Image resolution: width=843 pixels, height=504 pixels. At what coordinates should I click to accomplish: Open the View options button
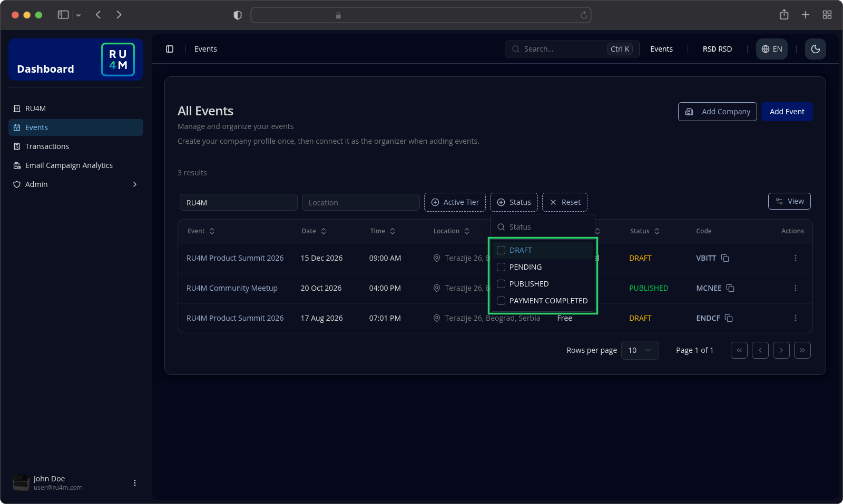pos(789,201)
